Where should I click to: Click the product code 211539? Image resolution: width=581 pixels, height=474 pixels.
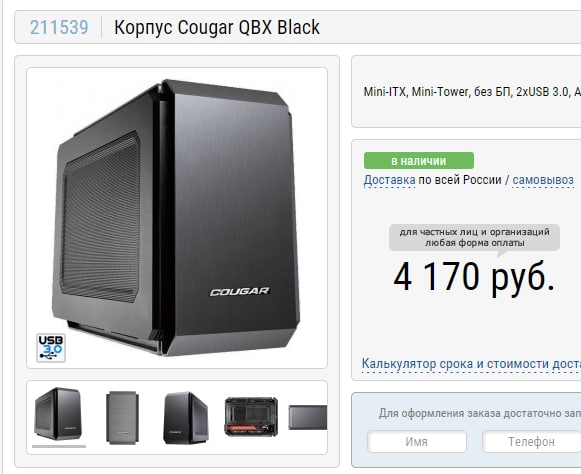pos(59,27)
